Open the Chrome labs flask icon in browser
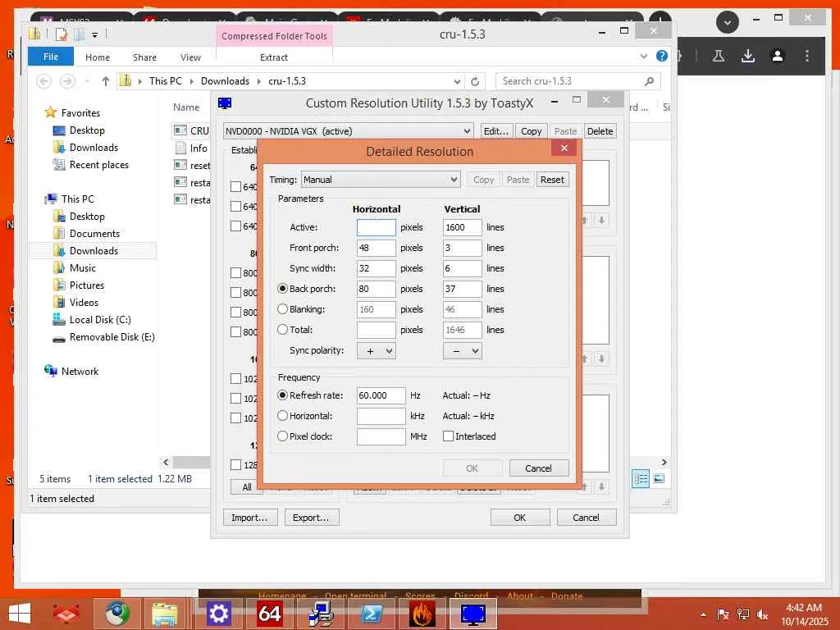The image size is (840, 630). pyautogui.click(x=719, y=56)
